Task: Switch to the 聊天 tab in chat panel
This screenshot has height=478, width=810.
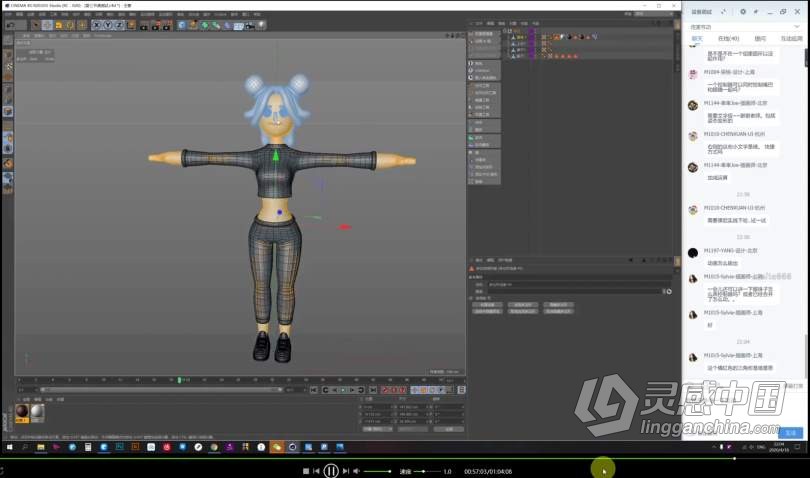Action: tap(697, 39)
